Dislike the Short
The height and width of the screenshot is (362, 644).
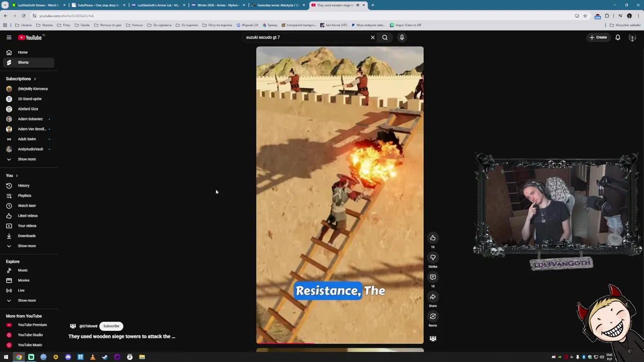tap(433, 257)
